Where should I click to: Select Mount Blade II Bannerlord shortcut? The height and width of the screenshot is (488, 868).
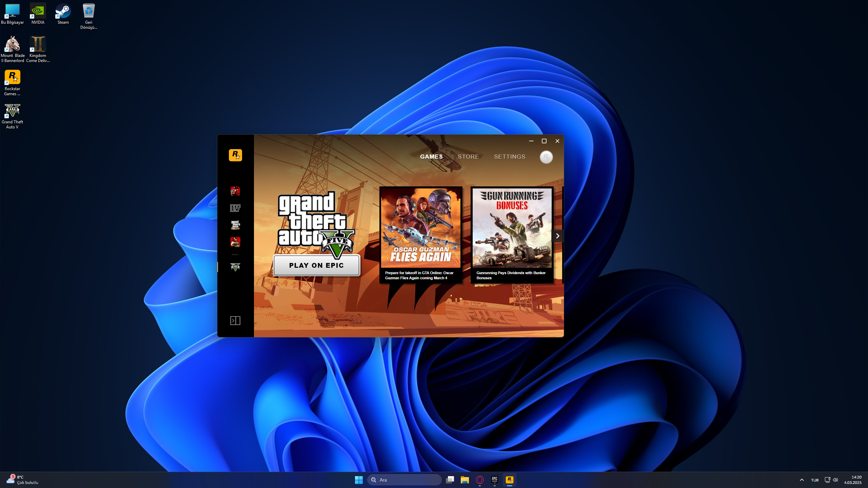13,49
